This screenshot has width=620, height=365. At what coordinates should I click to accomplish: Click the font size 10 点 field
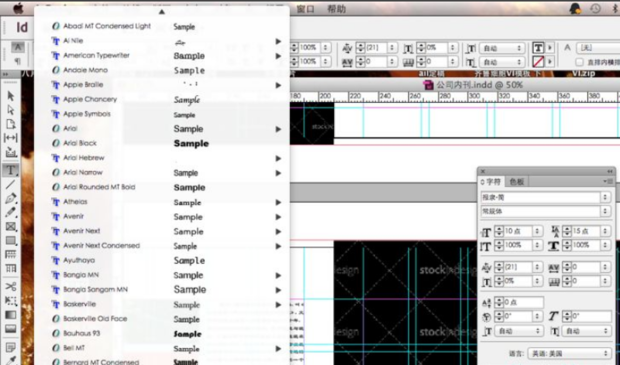pos(518,231)
